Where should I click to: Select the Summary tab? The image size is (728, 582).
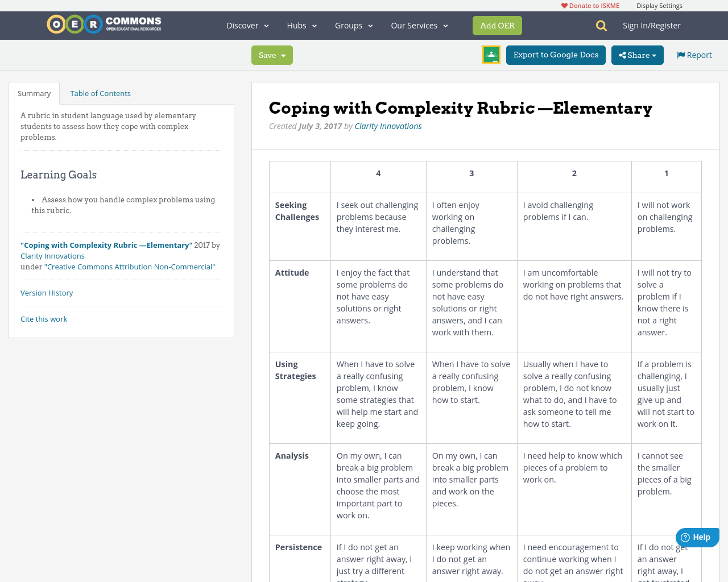34,93
